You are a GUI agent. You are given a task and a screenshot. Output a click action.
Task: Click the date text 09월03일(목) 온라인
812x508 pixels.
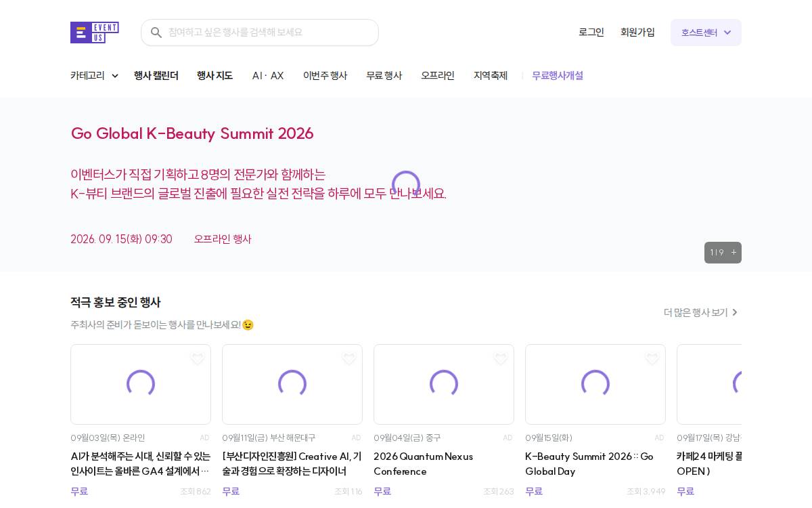(108, 438)
